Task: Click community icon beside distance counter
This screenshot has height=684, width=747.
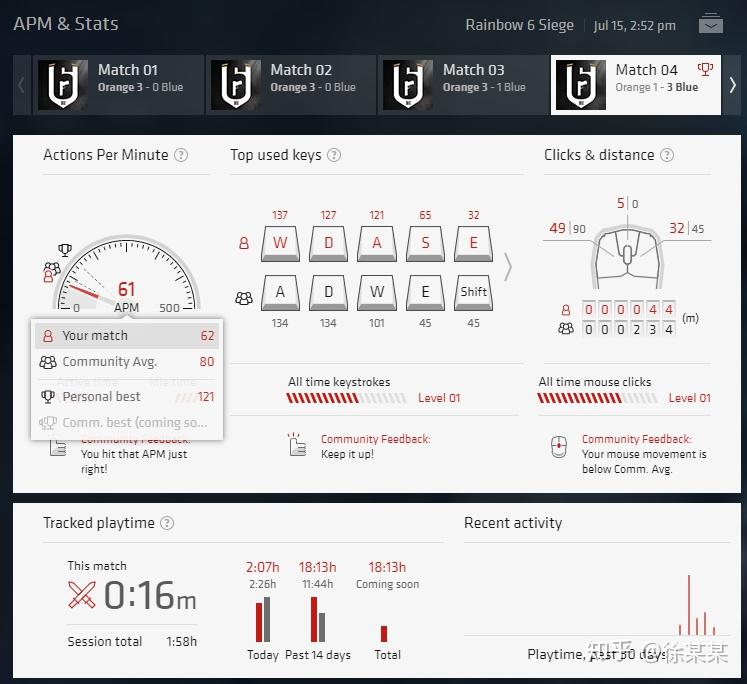Action: [566, 329]
